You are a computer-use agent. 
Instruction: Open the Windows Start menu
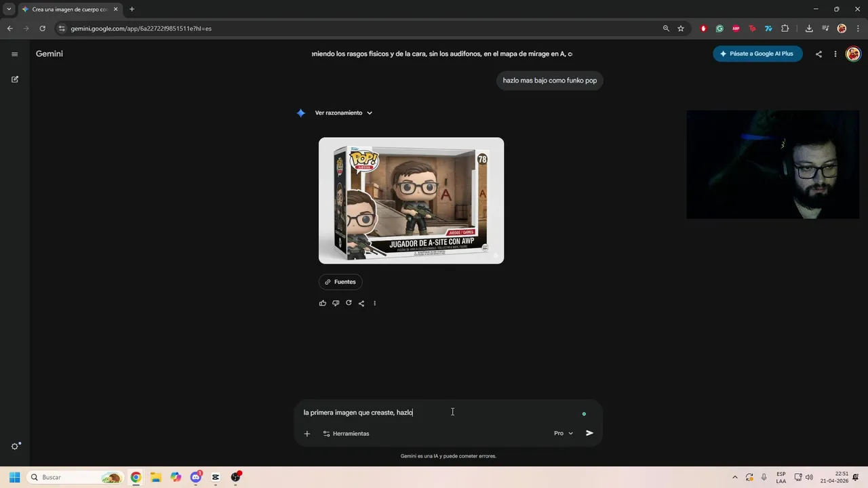tap(14, 477)
